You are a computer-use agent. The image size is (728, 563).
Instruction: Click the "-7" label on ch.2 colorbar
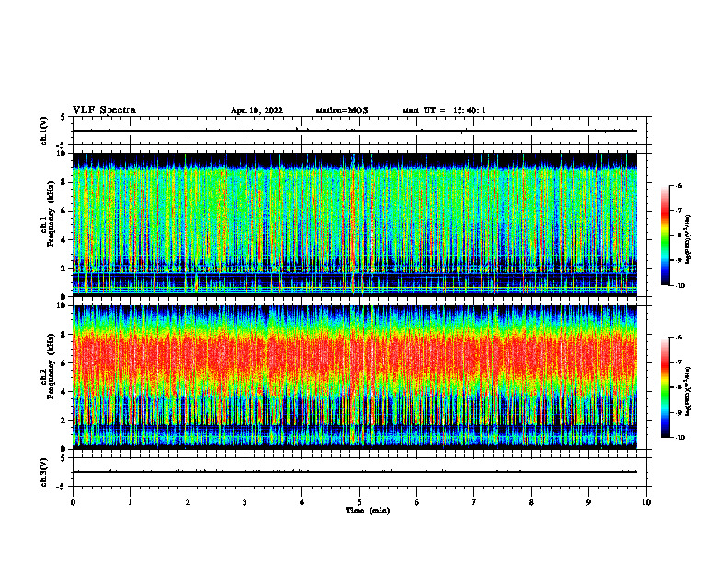click(678, 362)
